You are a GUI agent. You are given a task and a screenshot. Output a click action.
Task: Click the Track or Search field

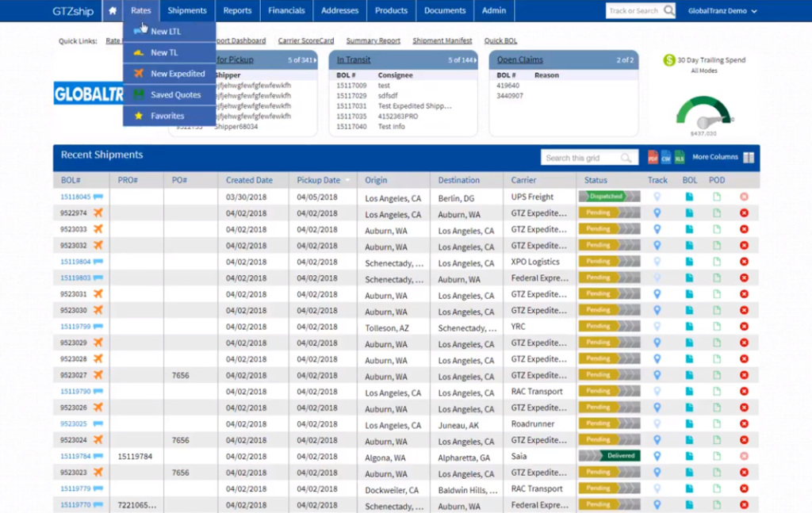pos(634,10)
